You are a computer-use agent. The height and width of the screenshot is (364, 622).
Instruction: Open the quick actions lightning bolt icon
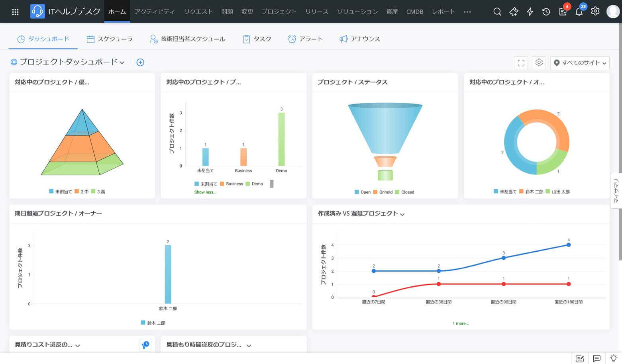coord(530,12)
